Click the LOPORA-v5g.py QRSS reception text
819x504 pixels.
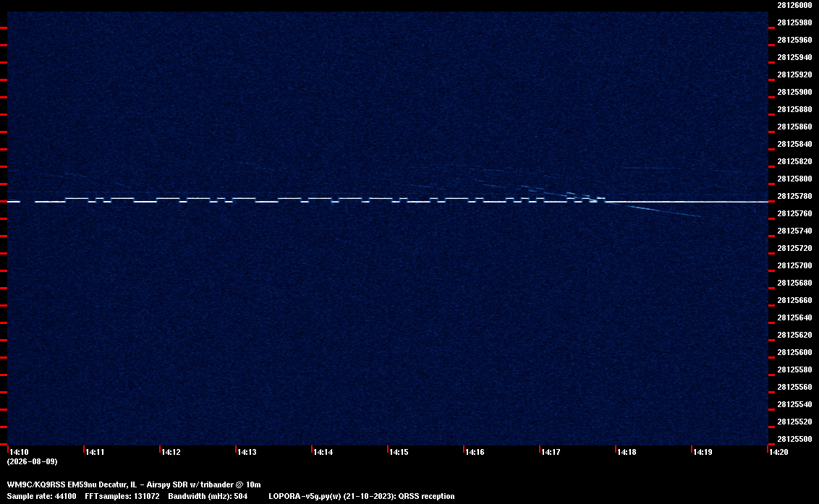pyautogui.click(x=362, y=496)
